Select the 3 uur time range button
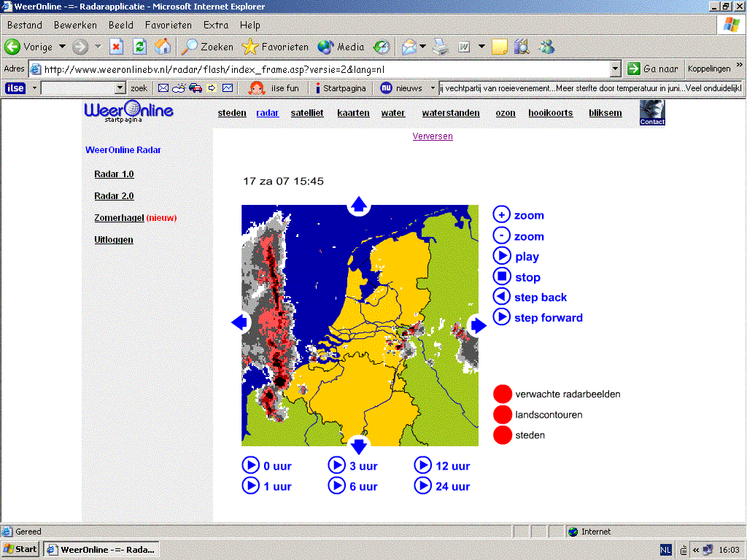This screenshot has width=747, height=560. click(336, 465)
